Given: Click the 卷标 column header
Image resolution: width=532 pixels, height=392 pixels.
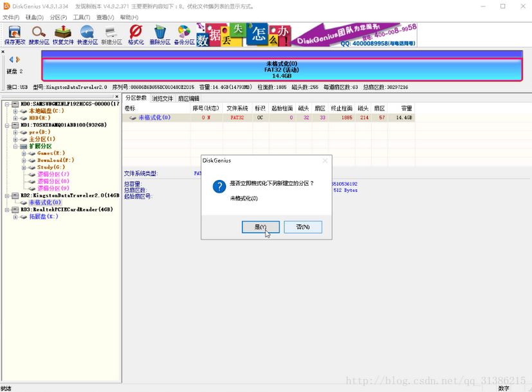Looking at the screenshot, I should [x=156, y=109].
